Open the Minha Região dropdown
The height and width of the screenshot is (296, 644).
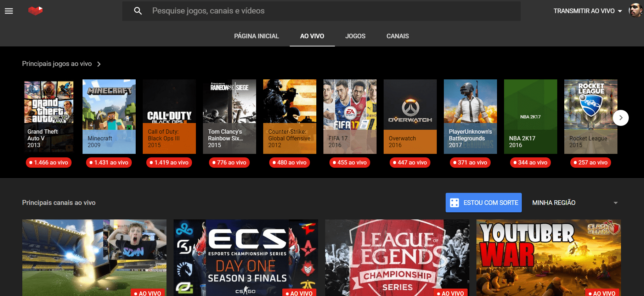(x=575, y=203)
